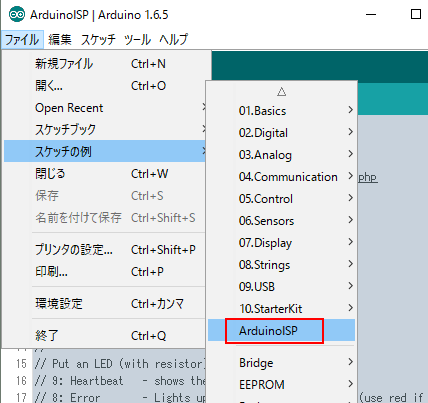Click the Arduino logo icon in title bar
Viewport: 428px width, 403px height.
[16, 15]
